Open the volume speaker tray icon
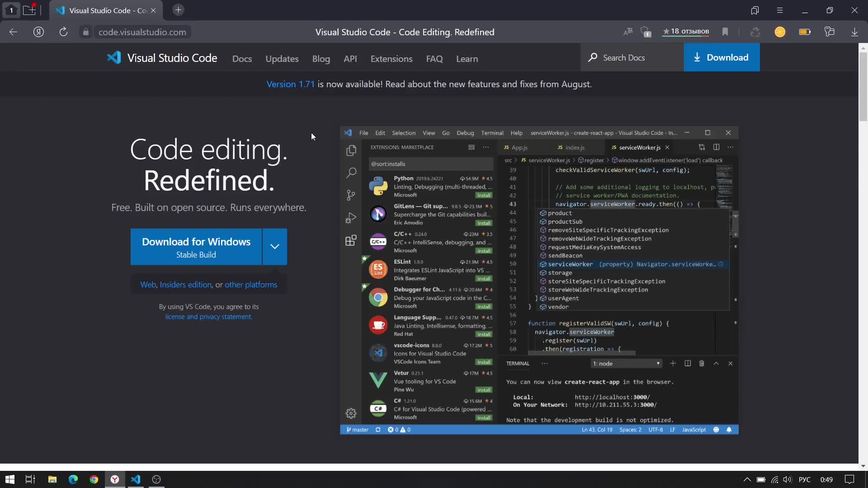 pyautogui.click(x=788, y=479)
